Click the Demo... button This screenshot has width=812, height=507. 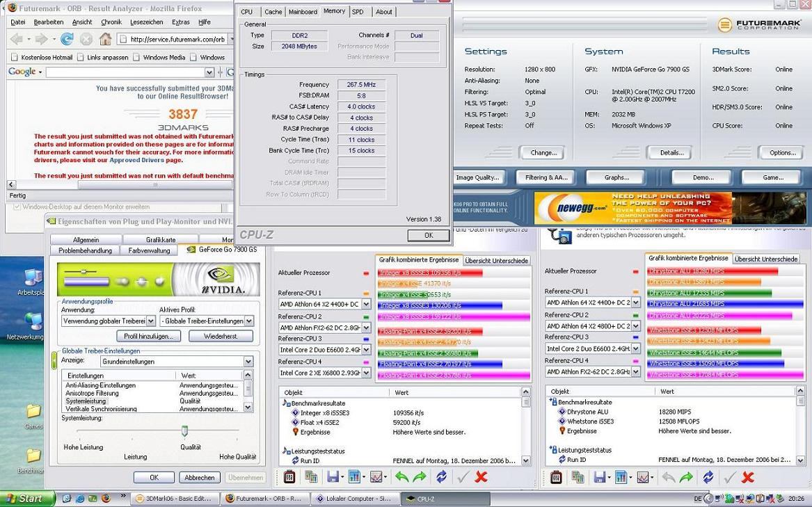point(703,177)
